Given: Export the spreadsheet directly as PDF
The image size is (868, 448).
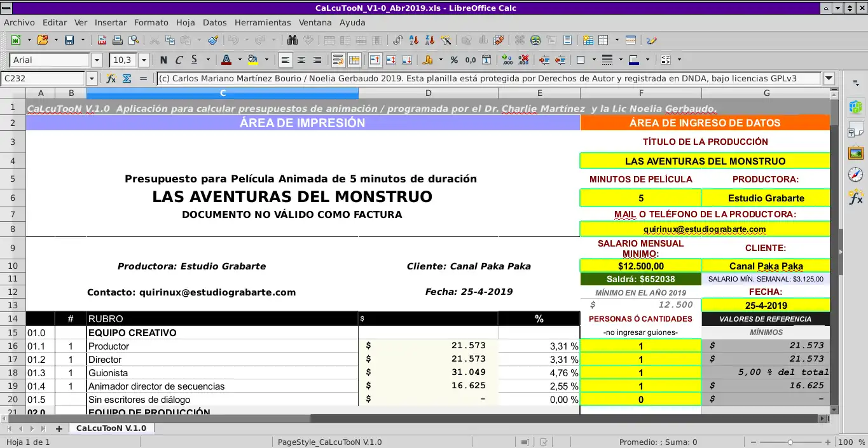Looking at the screenshot, I should [x=102, y=40].
